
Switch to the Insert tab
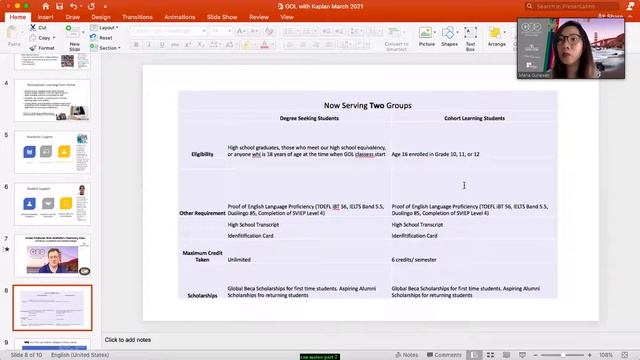click(x=45, y=17)
